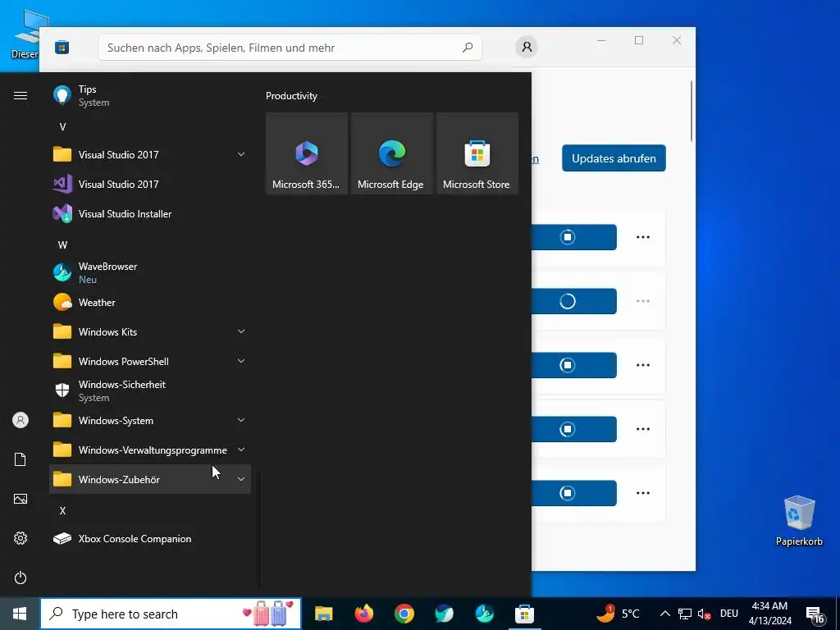Expand the Windows-System folder
Image resolution: width=840 pixels, height=630 pixels.
click(149, 421)
